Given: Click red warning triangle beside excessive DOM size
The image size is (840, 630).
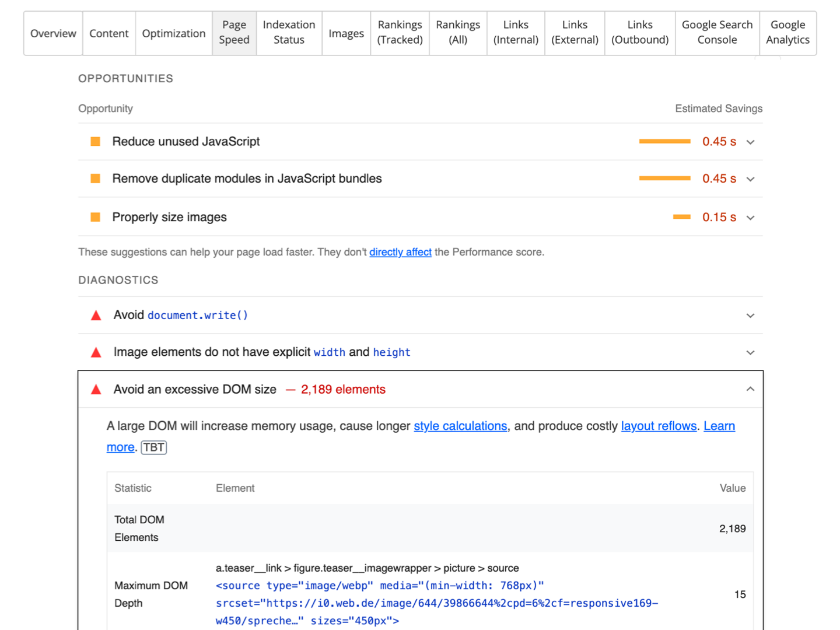Looking at the screenshot, I should click(96, 390).
